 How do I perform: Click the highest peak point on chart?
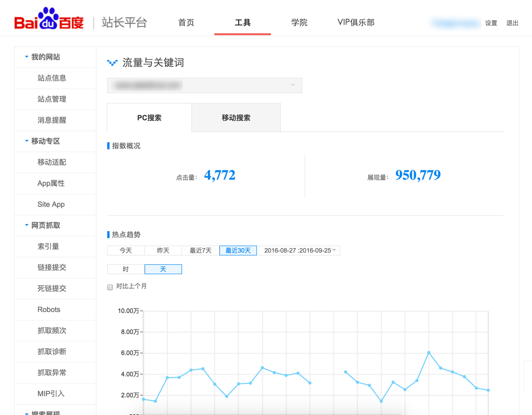[429, 353]
